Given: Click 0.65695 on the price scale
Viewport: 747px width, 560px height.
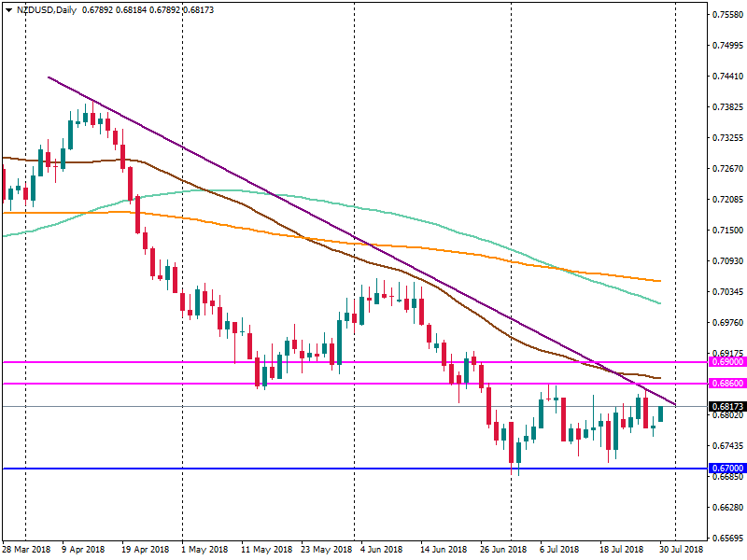Looking at the screenshot, I should point(726,539).
